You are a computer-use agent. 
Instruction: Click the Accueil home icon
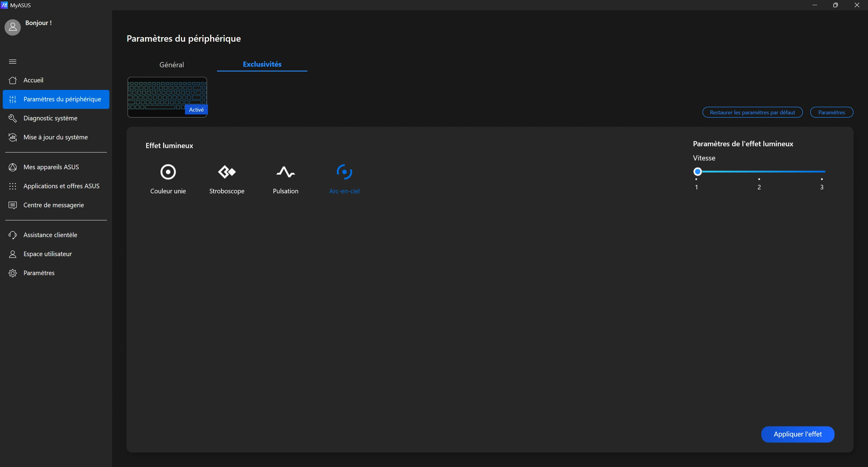point(12,80)
